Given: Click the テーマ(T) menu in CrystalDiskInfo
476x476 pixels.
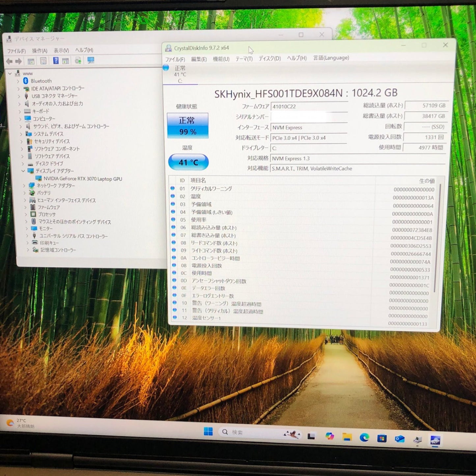Looking at the screenshot, I should (x=244, y=59).
